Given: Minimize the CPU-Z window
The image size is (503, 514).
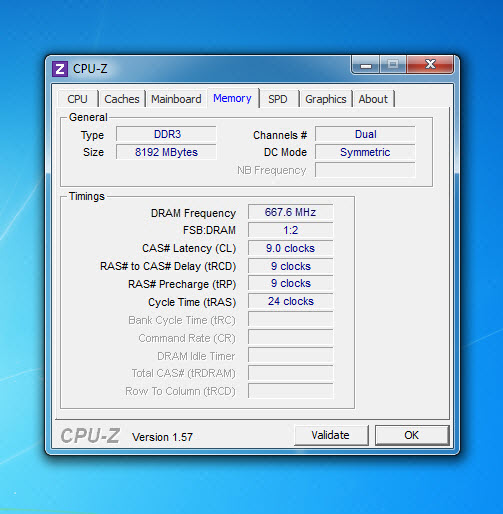Looking at the screenshot, I should [x=366, y=64].
